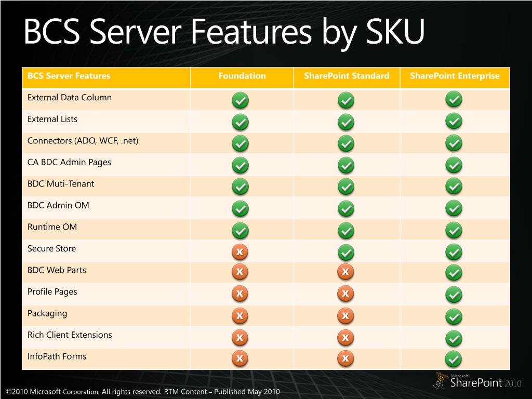Viewport: 532px width, 399px height.
Task: Click Enterprise checkmark for Rich Client Extensions
Action: [x=454, y=338]
